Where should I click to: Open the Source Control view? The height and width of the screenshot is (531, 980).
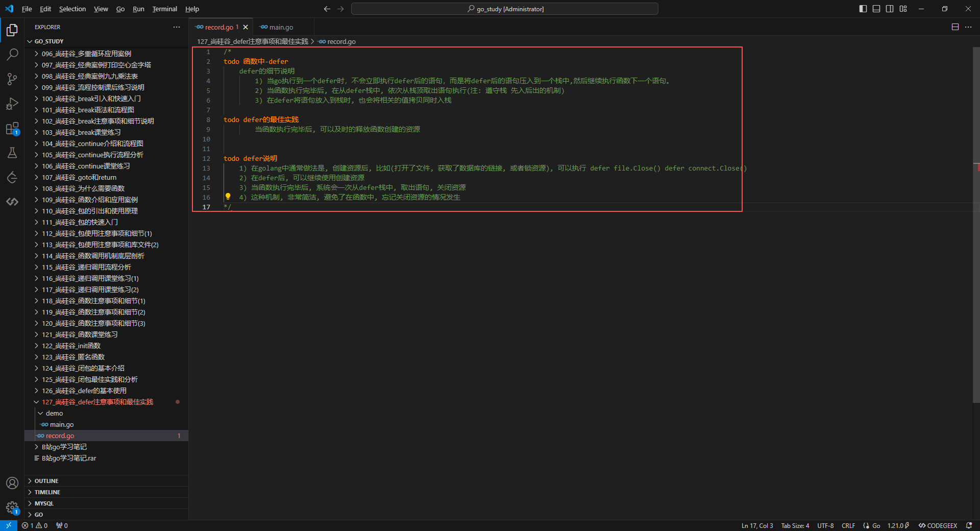[12, 79]
